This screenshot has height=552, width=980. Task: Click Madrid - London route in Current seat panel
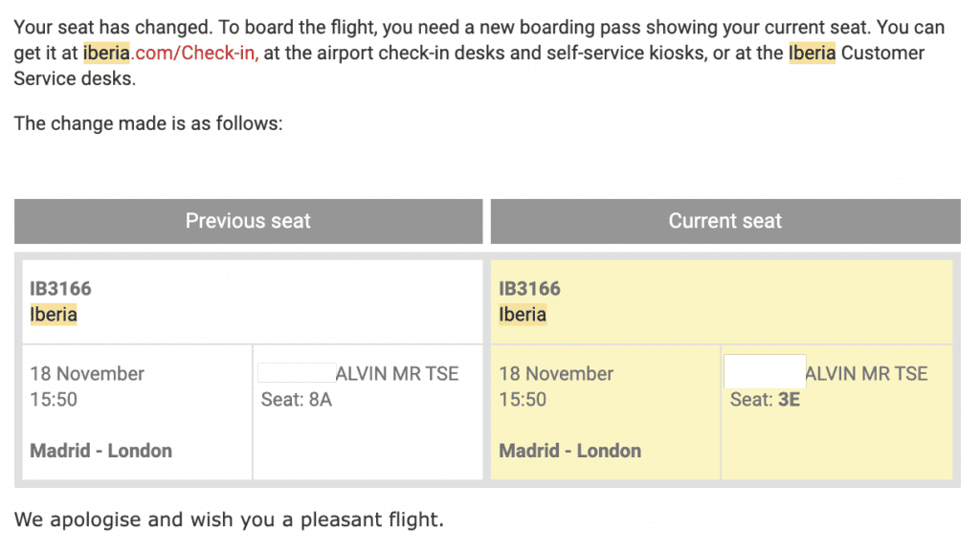pyautogui.click(x=570, y=451)
